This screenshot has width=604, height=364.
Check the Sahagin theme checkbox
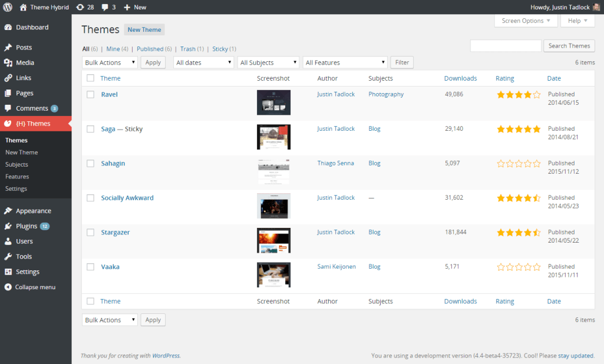coord(91,163)
